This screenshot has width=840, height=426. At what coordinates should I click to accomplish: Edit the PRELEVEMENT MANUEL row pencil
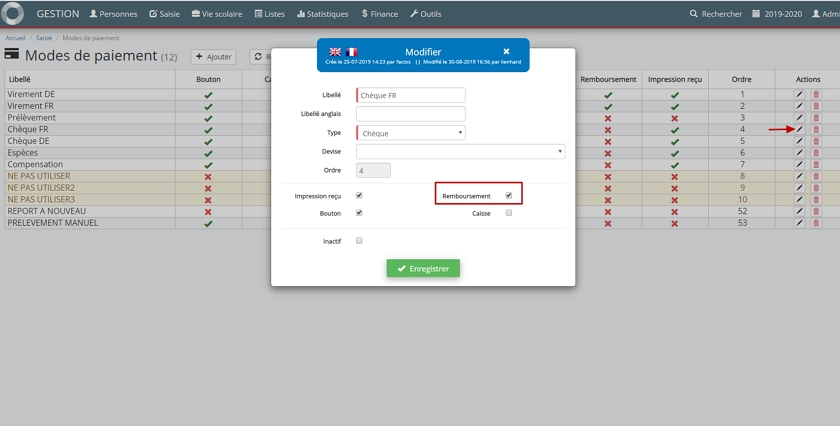tap(799, 223)
